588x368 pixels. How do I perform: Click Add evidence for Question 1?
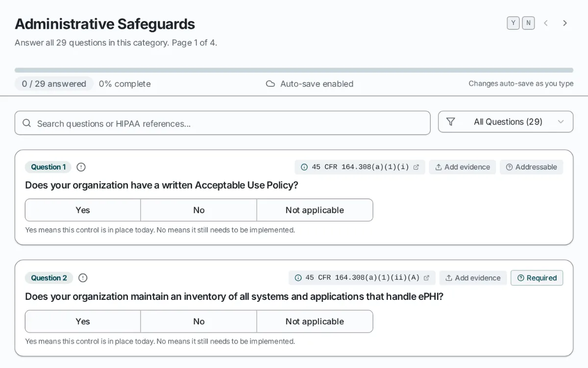coord(463,167)
